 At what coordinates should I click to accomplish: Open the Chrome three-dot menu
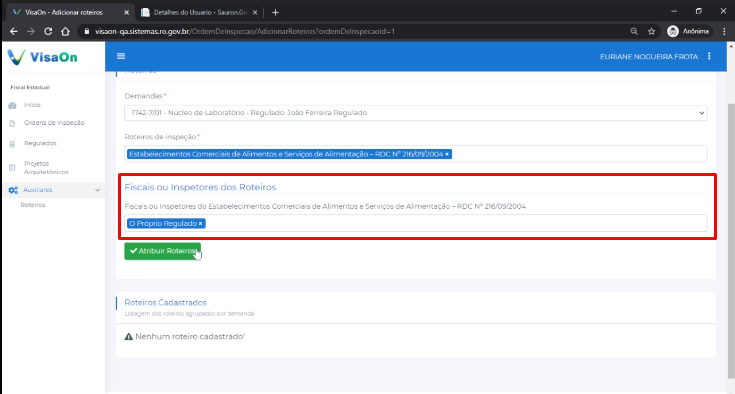[x=724, y=31]
